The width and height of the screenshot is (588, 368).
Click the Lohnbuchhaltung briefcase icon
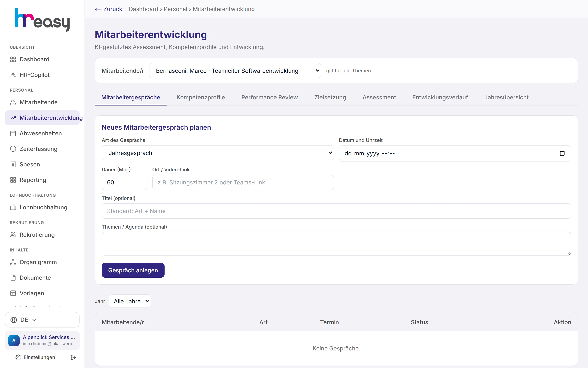point(13,207)
